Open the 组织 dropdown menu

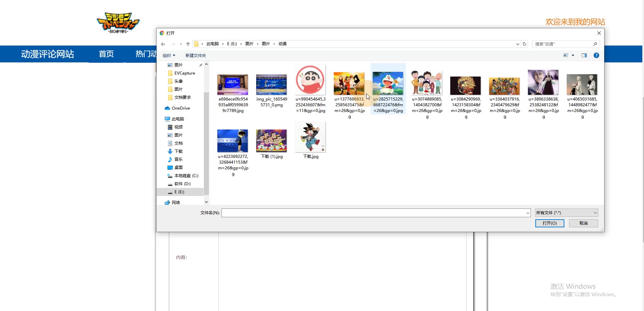click(169, 56)
